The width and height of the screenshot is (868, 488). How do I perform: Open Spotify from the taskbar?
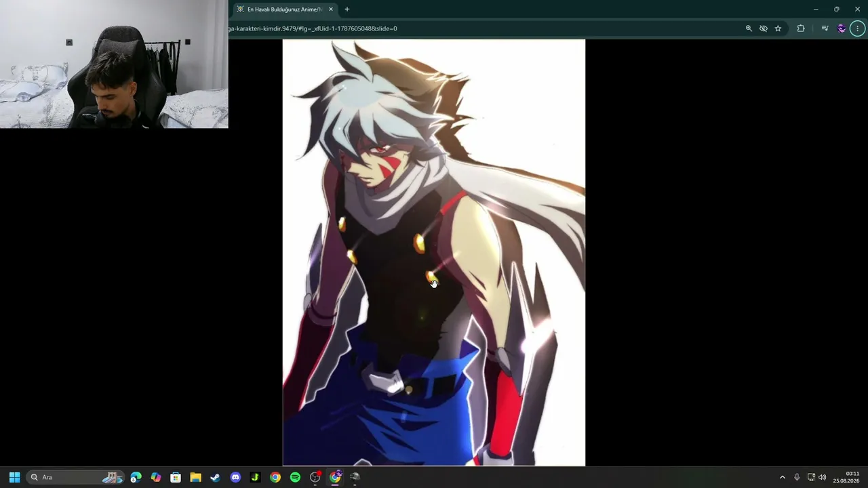point(295,477)
